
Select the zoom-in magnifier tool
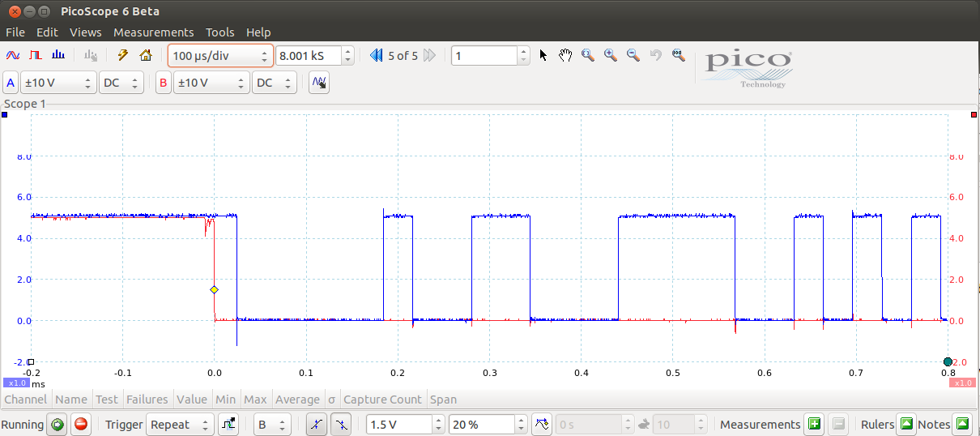pyautogui.click(x=611, y=55)
